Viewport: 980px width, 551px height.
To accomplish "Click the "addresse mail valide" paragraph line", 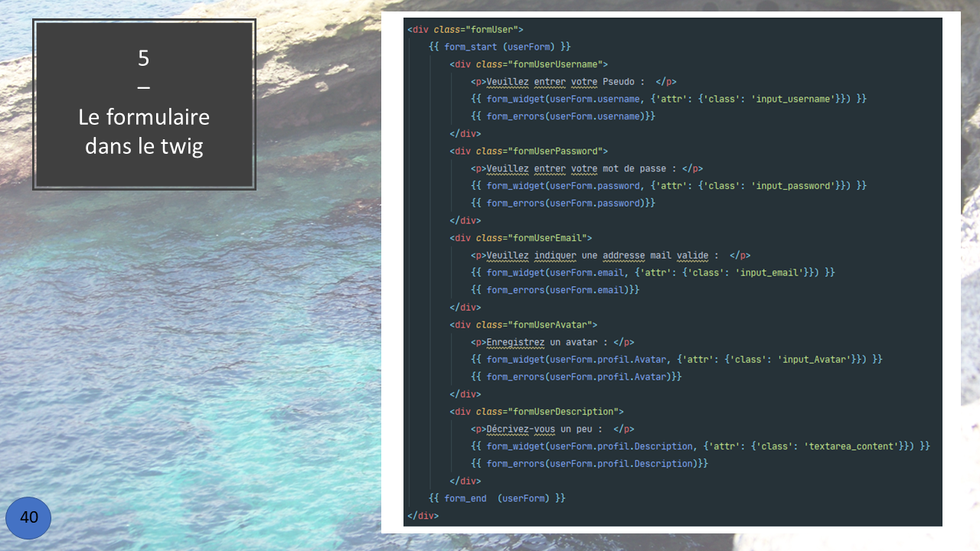I will (610, 256).
